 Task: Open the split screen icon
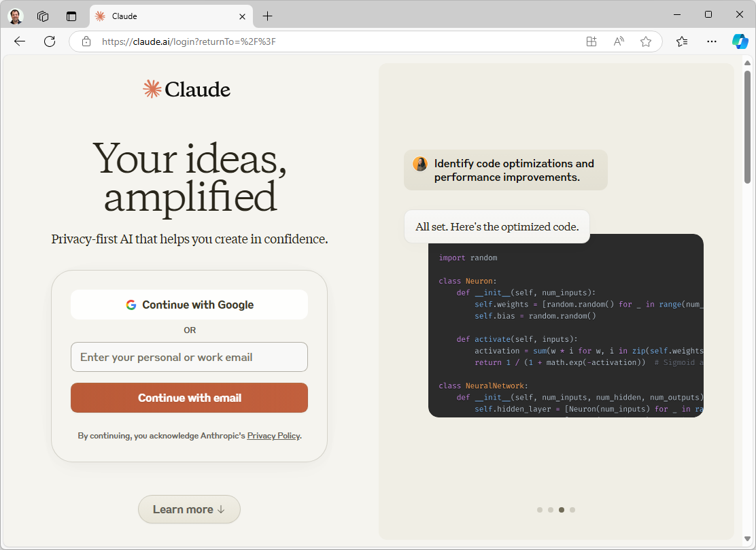pos(591,41)
